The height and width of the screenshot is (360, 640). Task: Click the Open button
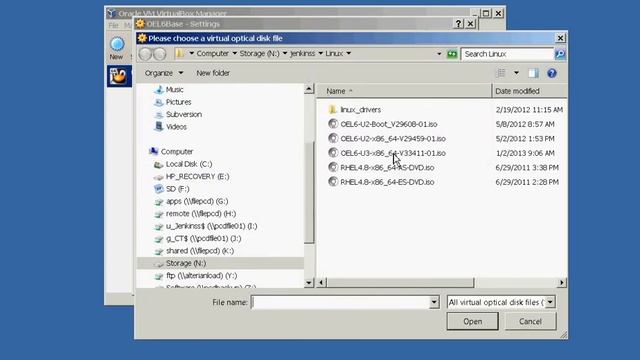[x=473, y=321]
